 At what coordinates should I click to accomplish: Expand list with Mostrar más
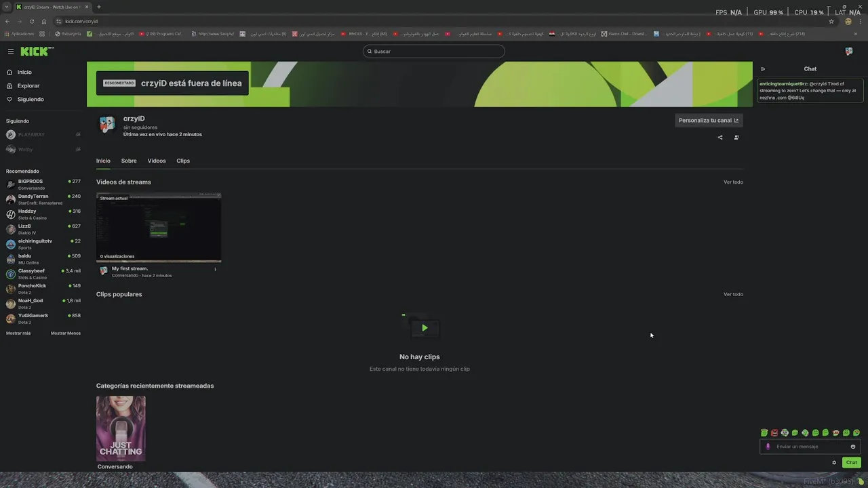coord(18,333)
